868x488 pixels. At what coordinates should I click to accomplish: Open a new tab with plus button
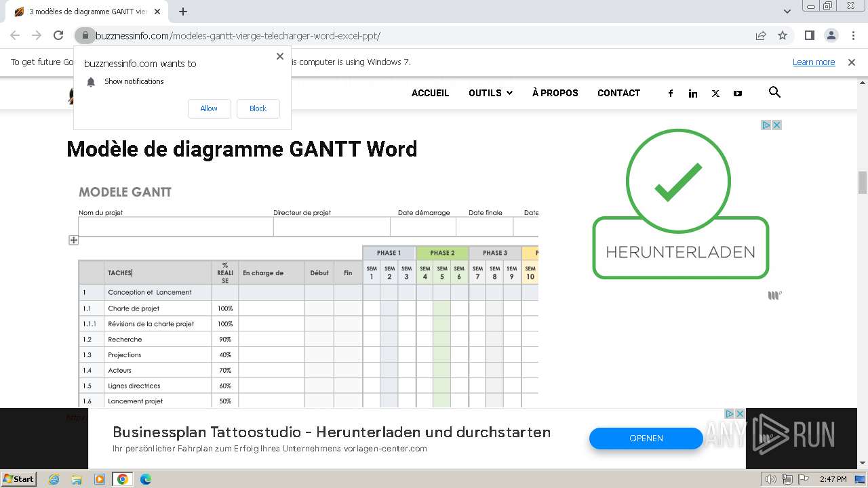(183, 12)
